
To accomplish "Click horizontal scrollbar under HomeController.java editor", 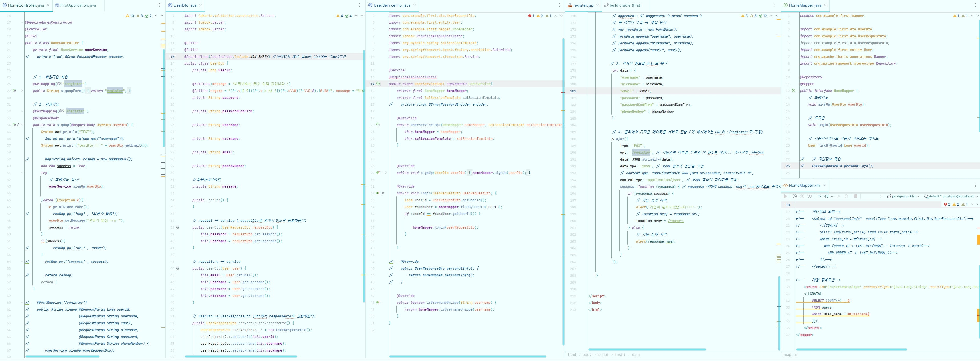I will [x=62, y=356].
